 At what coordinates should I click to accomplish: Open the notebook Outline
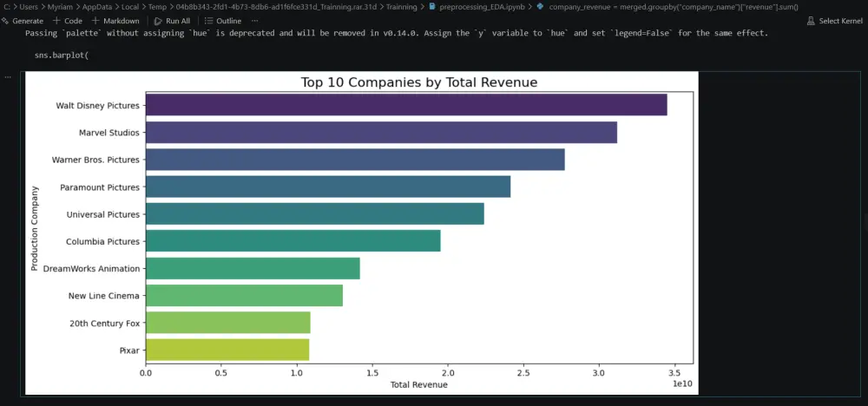223,21
